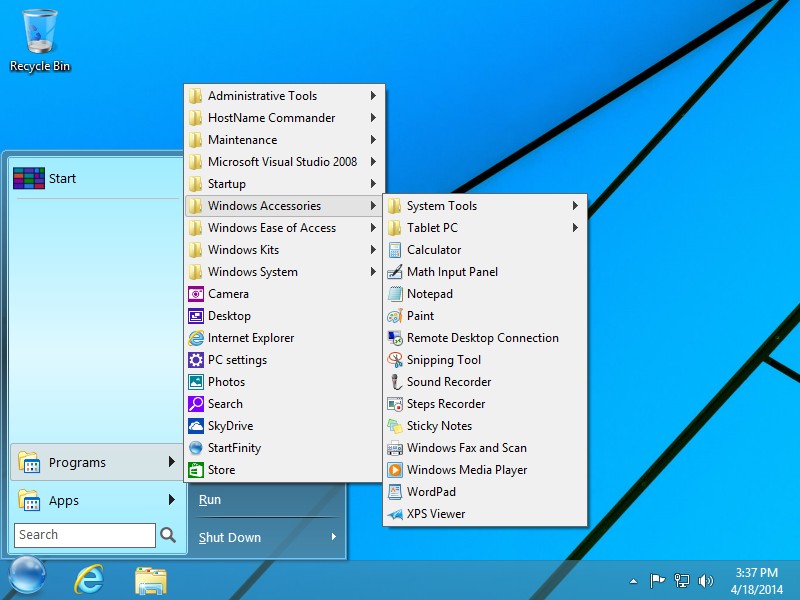Click the Startup folder label text
This screenshot has width=800, height=600.
coord(227,184)
